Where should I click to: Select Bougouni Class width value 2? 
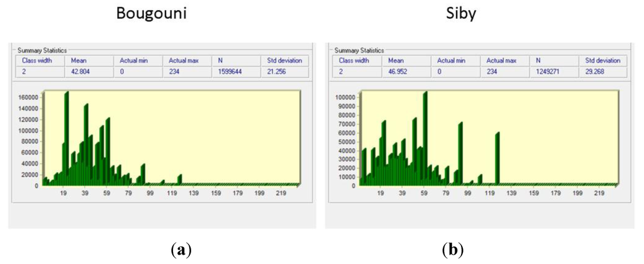24,72
